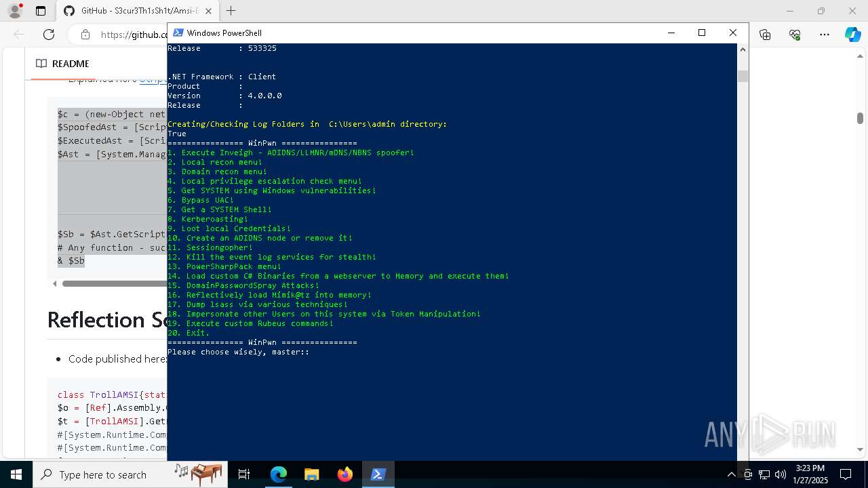
Task: Close the Windows PowerShell window
Action: click(732, 33)
